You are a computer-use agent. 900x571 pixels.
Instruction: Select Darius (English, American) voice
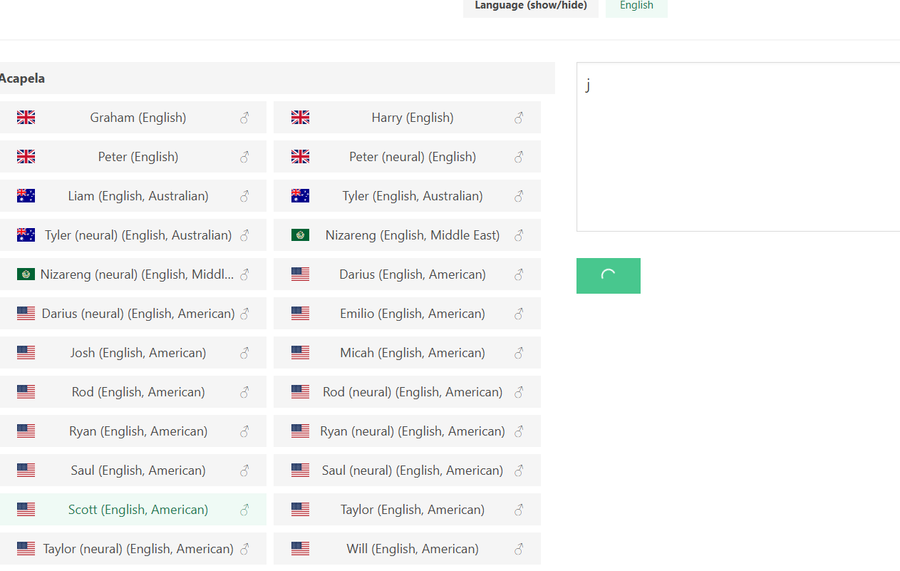[x=412, y=274]
